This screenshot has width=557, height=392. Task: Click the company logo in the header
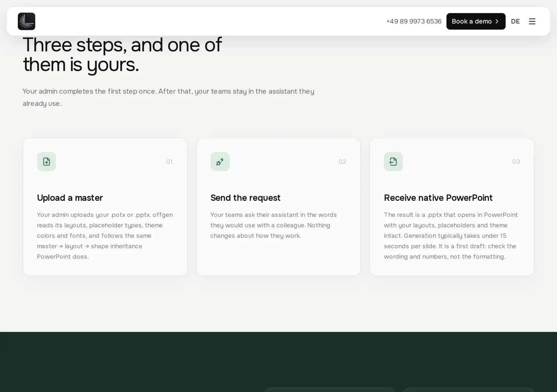[26, 21]
